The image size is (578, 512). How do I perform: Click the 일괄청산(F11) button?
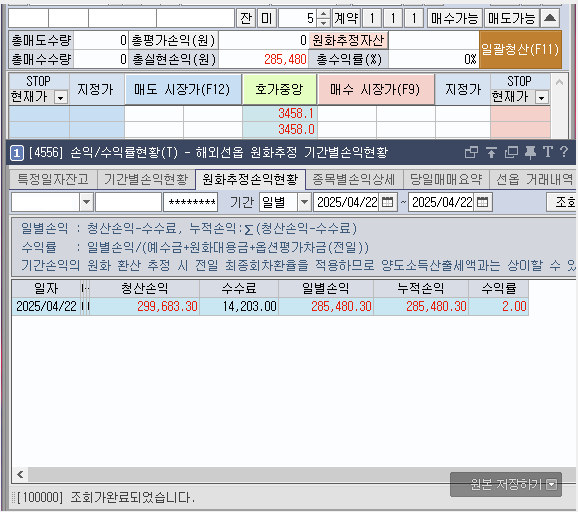(x=520, y=49)
